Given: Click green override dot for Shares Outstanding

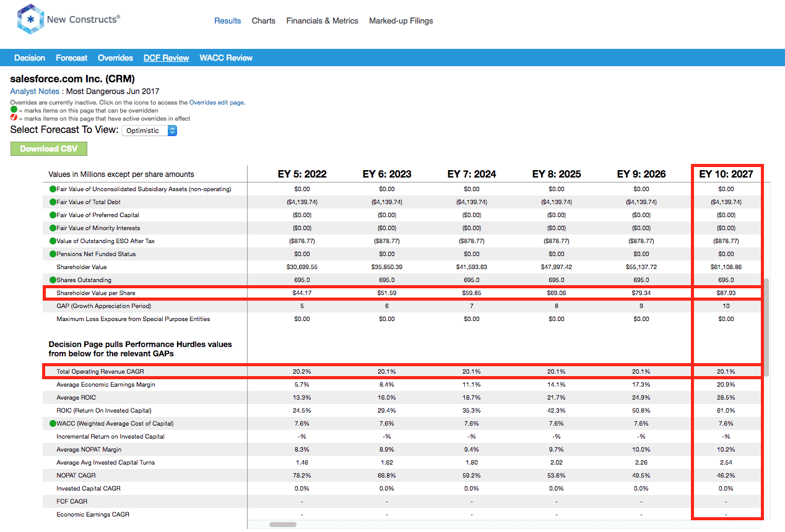Looking at the screenshot, I should pos(53,280).
